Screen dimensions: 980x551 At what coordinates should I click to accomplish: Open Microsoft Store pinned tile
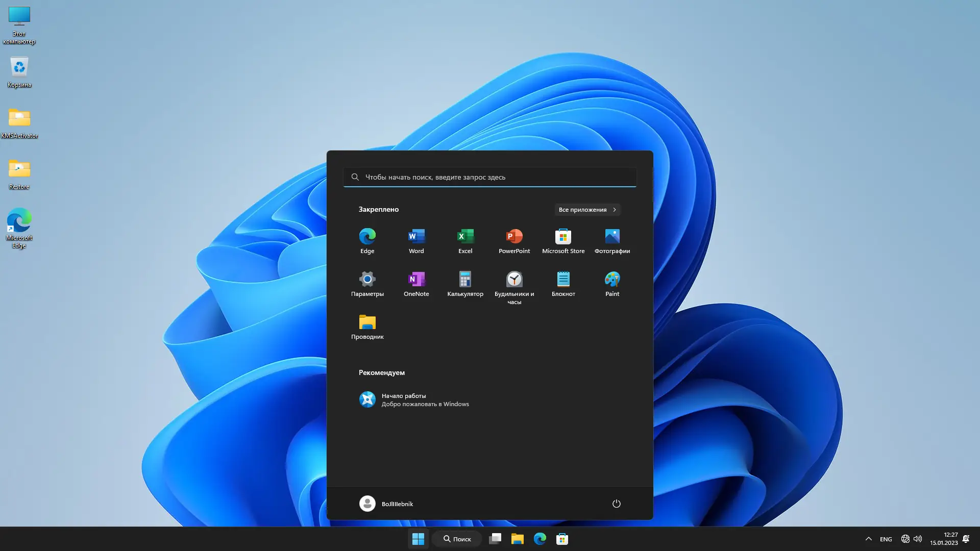[563, 241]
